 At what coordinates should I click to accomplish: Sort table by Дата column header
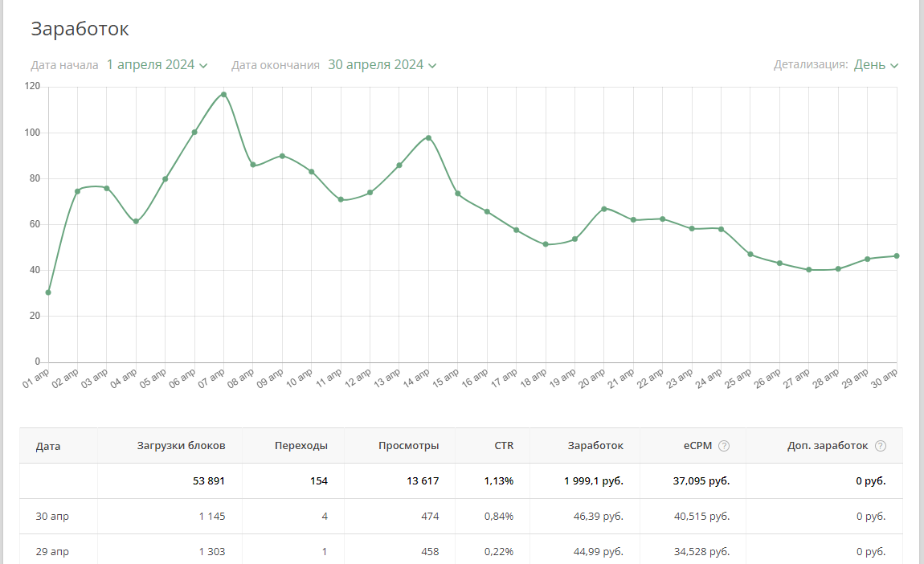[x=48, y=446]
